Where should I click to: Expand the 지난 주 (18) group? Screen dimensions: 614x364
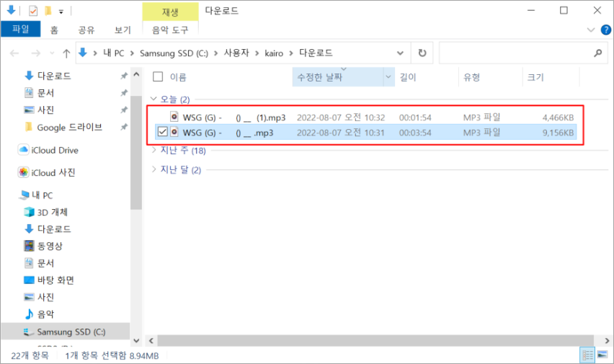point(153,150)
